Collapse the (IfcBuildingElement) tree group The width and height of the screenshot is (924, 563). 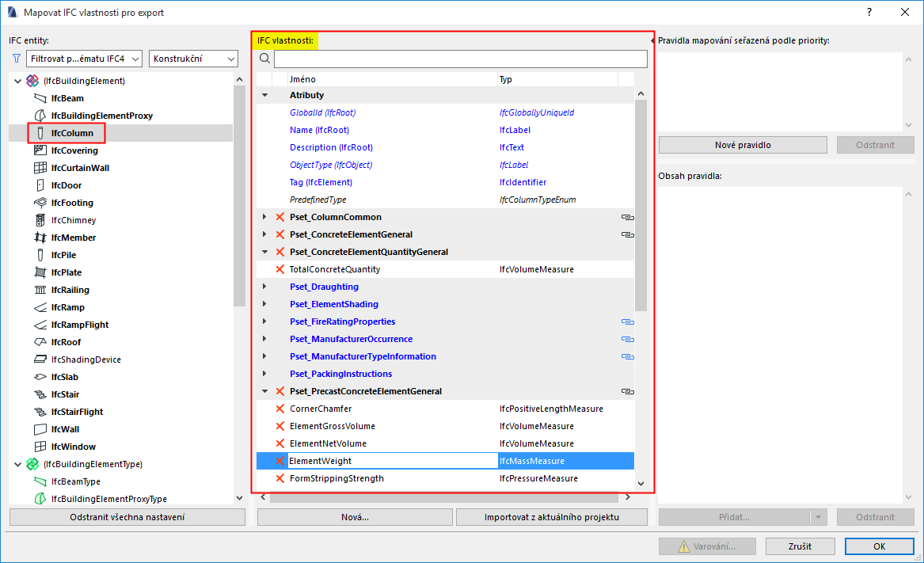click(x=17, y=81)
